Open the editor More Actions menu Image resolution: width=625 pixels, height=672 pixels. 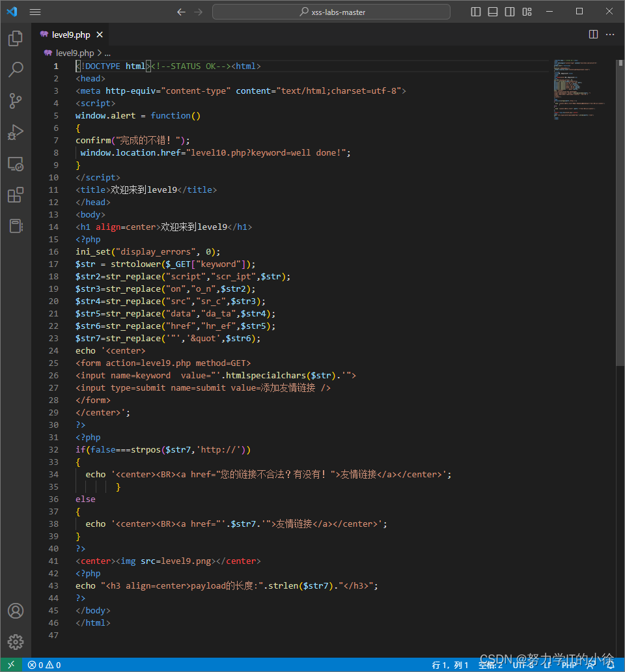click(x=610, y=35)
